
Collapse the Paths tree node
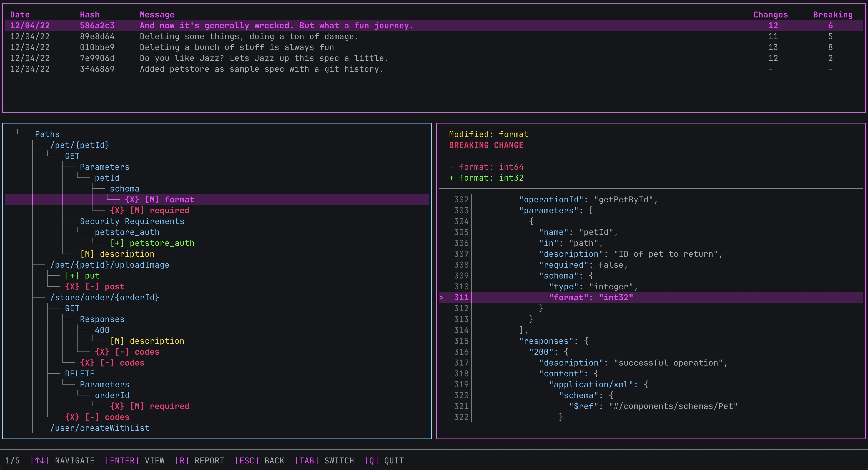(47, 134)
